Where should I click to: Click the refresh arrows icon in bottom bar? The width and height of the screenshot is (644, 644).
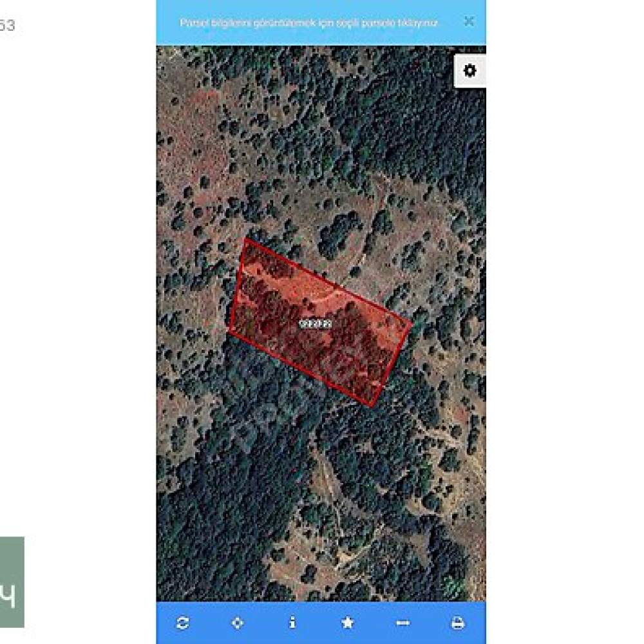tap(182, 623)
